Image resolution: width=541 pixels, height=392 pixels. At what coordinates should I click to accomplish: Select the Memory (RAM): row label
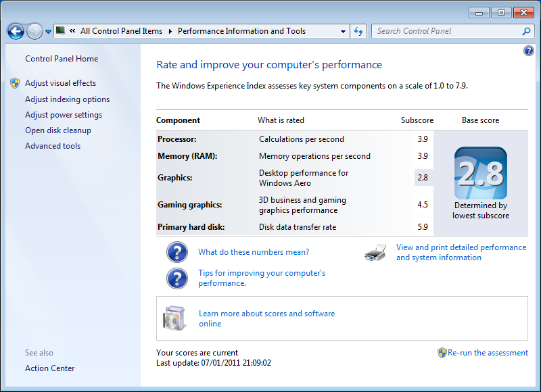pos(187,156)
